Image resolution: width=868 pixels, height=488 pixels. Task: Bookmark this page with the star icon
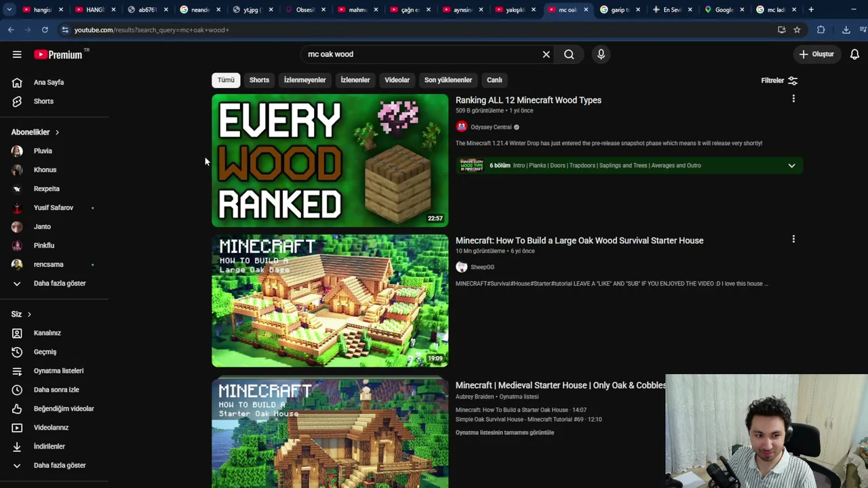click(x=797, y=30)
